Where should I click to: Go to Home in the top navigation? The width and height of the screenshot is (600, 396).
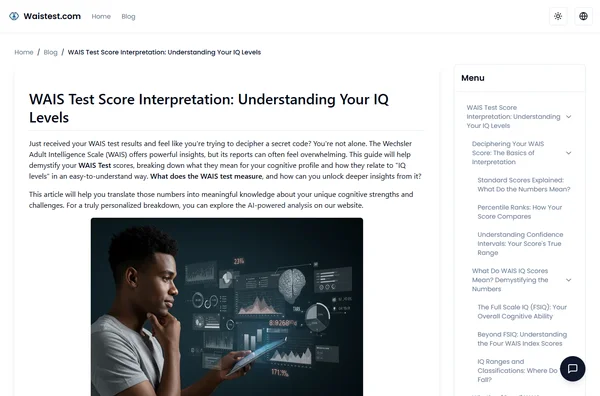101,16
